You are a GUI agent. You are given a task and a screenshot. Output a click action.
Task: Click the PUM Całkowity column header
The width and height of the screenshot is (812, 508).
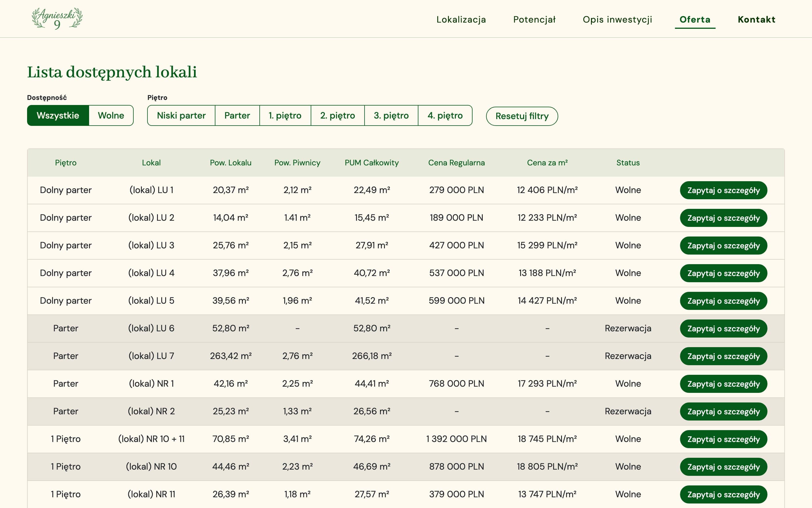tap(372, 163)
